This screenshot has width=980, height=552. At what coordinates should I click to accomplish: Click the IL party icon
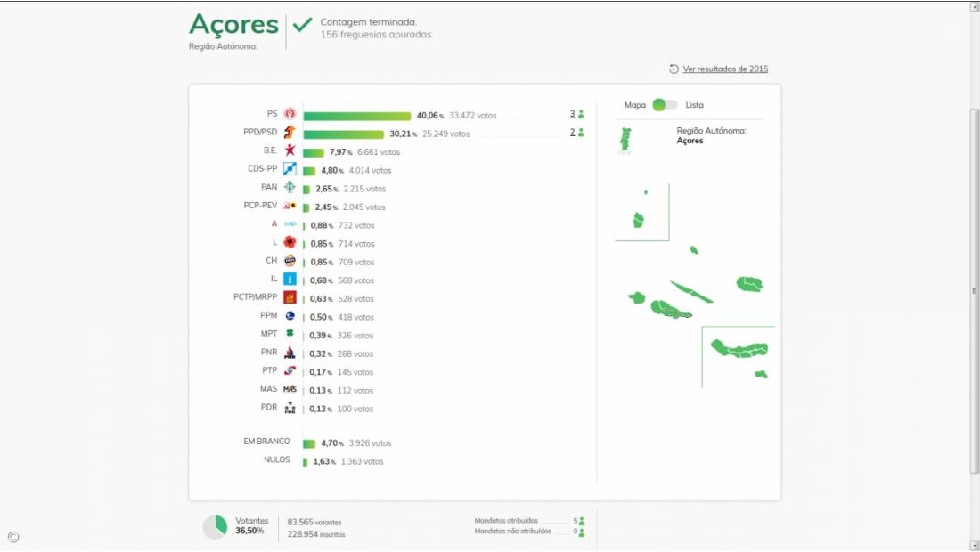[292, 280]
